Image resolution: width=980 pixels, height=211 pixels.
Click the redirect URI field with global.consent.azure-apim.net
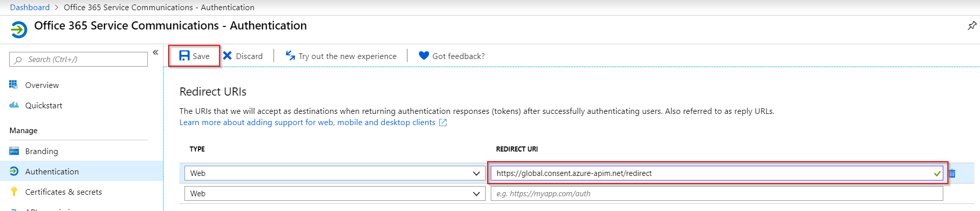click(x=717, y=173)
